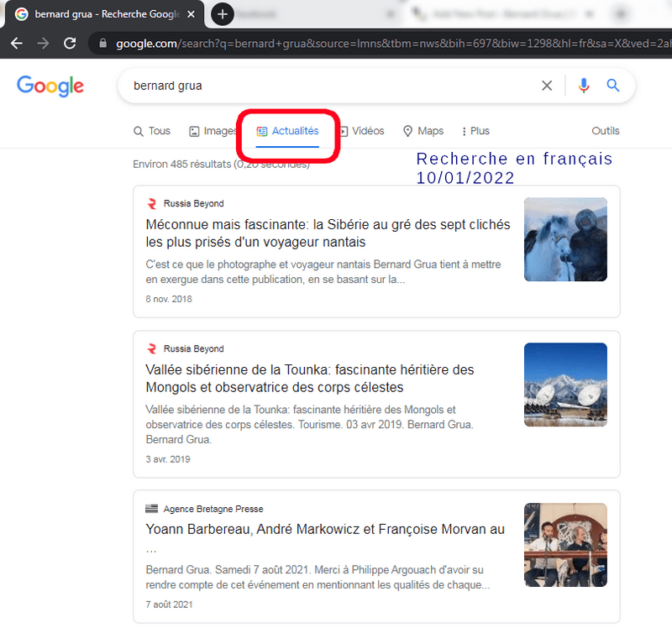Viewport: 672px width, 628px height.
Task: Open the Outils search tools menu
Action: tap(605, 131)
